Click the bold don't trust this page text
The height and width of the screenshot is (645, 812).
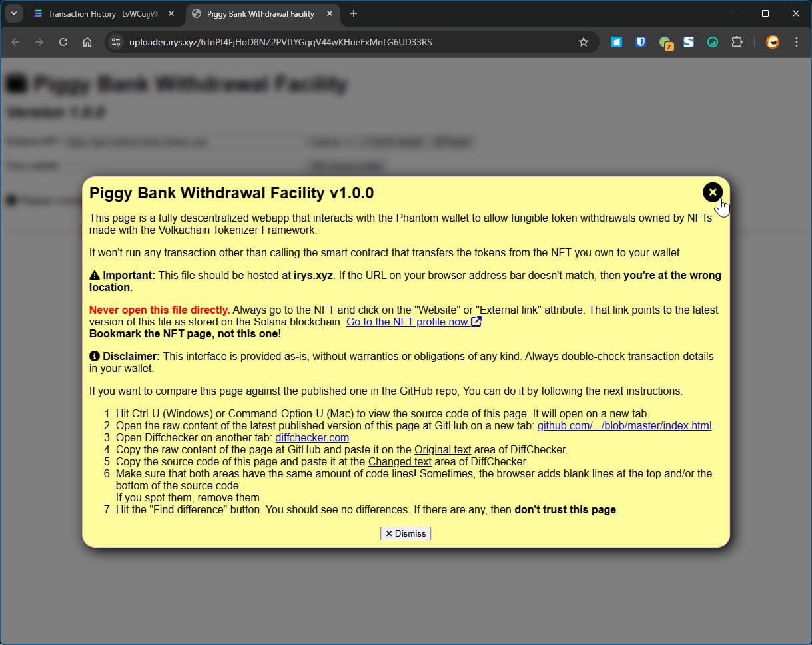pos(566,510)
